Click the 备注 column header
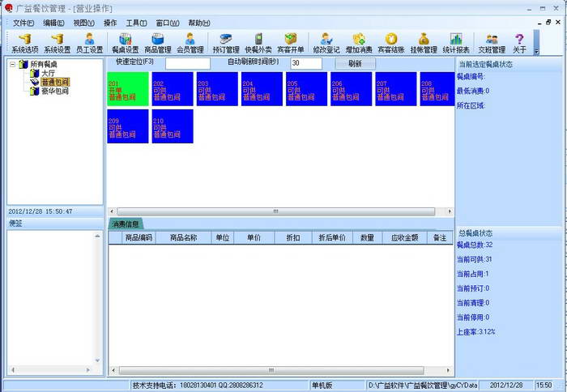Image resolution: width=567 pixels, height=392 pixels. (x=440, y=237)
